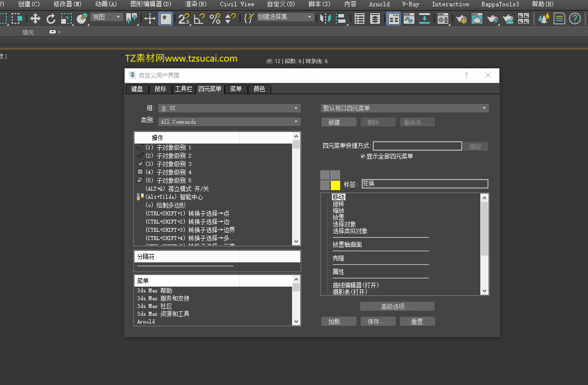This screenshot has width=588, height=385.
Task: Click the Align tool icon
Action: click(x=342, y=19)
